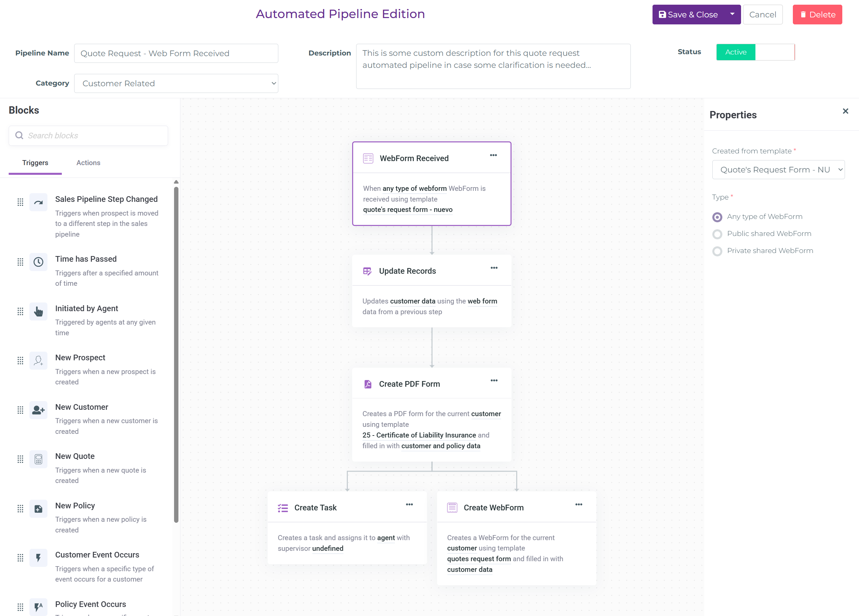Select the Triggers tab

point(35,163)
